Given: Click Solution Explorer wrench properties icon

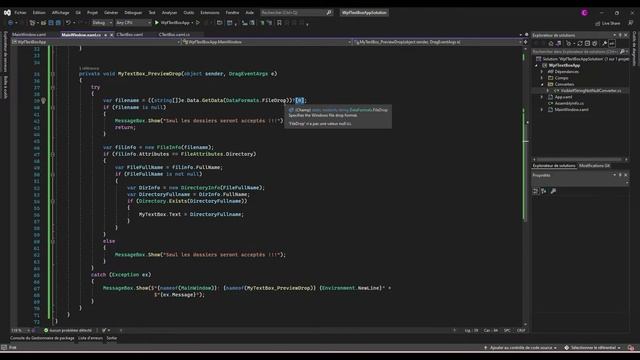Looking at the screenshot, I should coord(604,43).
